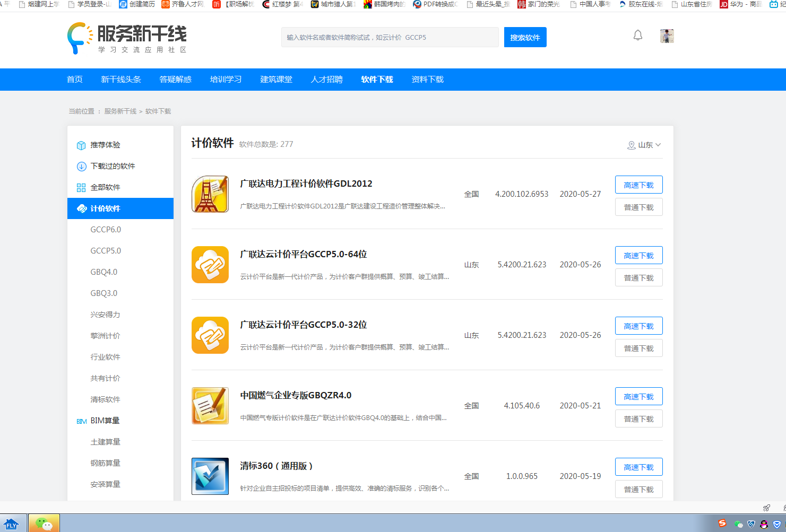The image size is (786, 532).
Task: Click 普通下载 for GBQZR4.0
Action: [x=639, y=419]
